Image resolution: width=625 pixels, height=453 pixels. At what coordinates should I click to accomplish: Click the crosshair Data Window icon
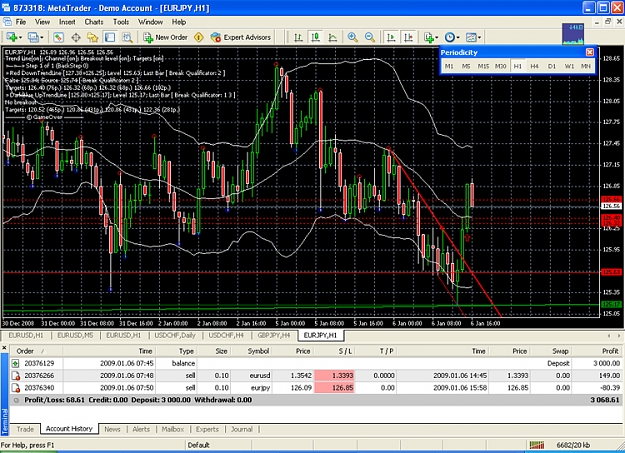[76, 37]
